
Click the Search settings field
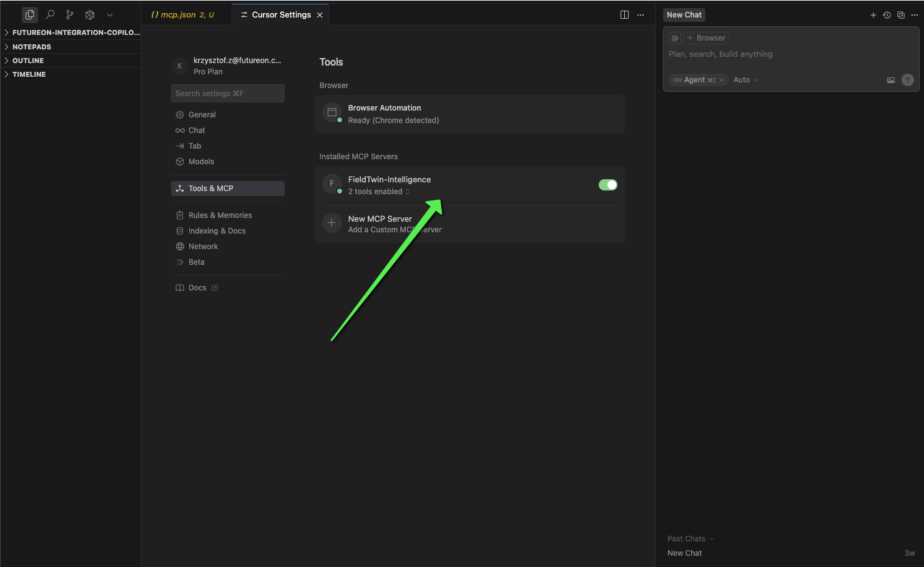[227, 94]
